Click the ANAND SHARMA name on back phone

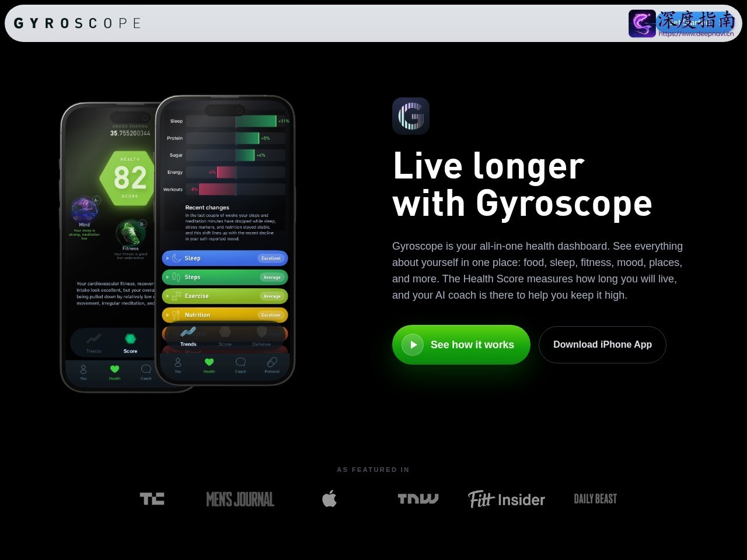pos(130,126)
